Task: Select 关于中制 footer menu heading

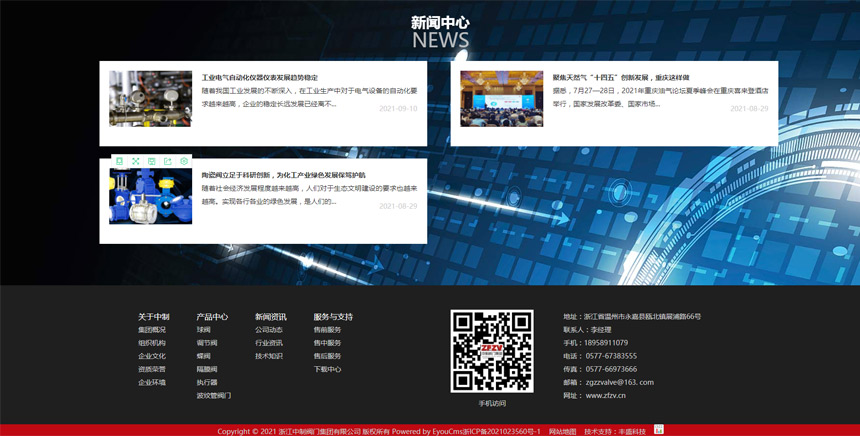Action: coord(153,317)
